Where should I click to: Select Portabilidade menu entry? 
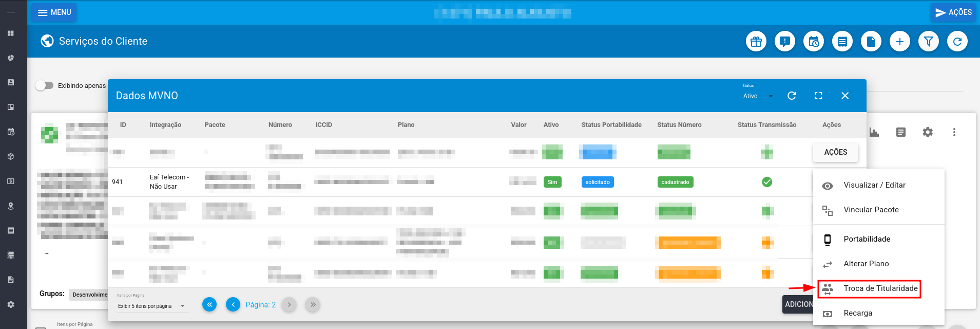coord(879,239)
